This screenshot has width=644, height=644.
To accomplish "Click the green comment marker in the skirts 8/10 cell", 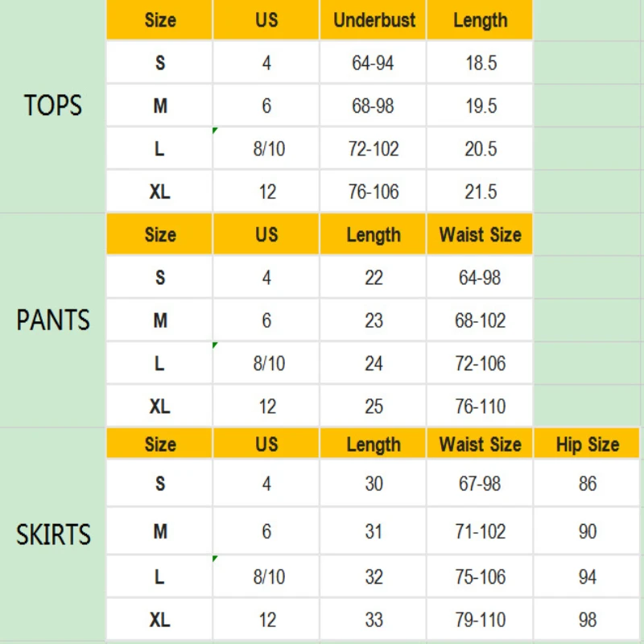I will click(x=216, y=559).
